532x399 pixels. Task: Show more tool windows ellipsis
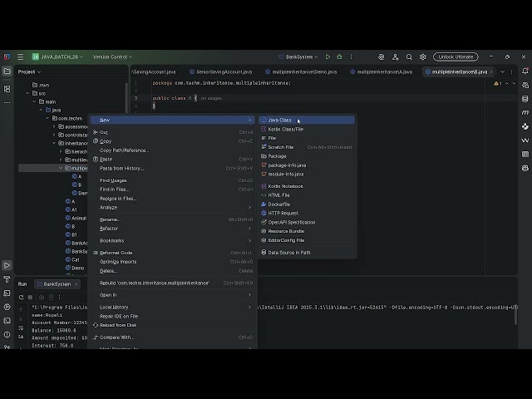coord(7,102)
